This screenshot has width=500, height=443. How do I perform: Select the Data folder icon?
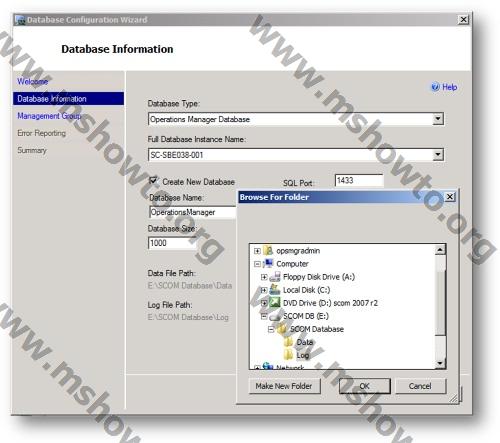tap(288, 342)
